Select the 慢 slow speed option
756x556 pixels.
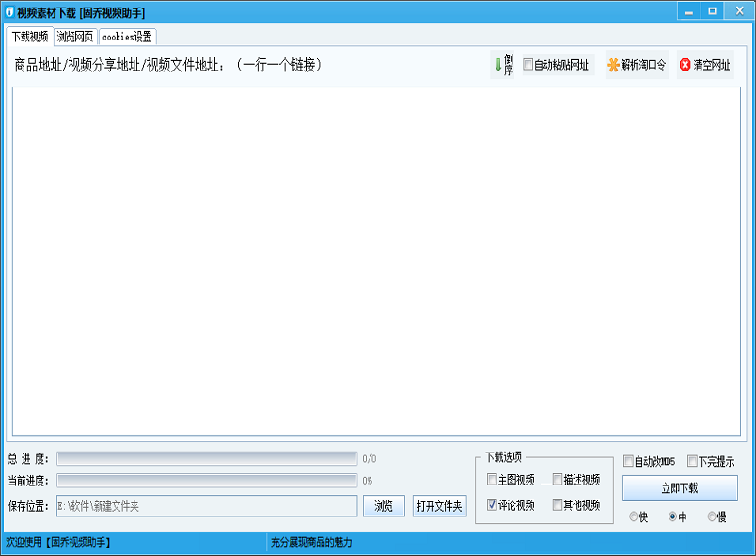[x=713, y=517]
